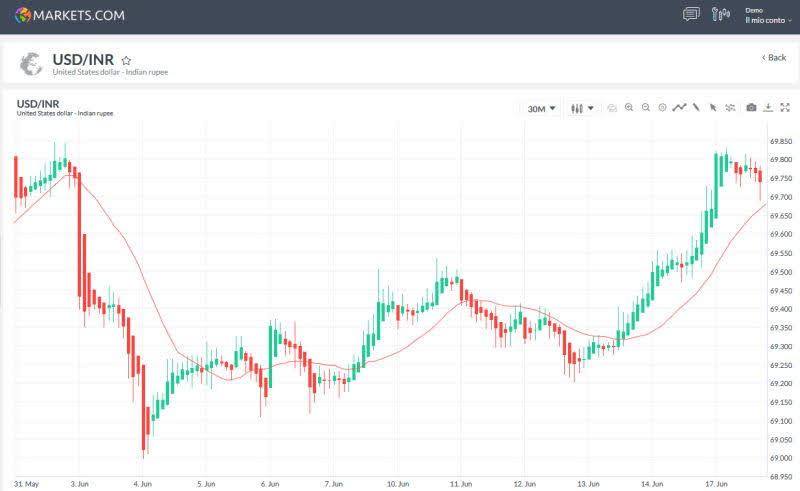The height and width of the screenshot is (491, 800).
Task: Open the chat messages icon
Action: coord(690,14)
